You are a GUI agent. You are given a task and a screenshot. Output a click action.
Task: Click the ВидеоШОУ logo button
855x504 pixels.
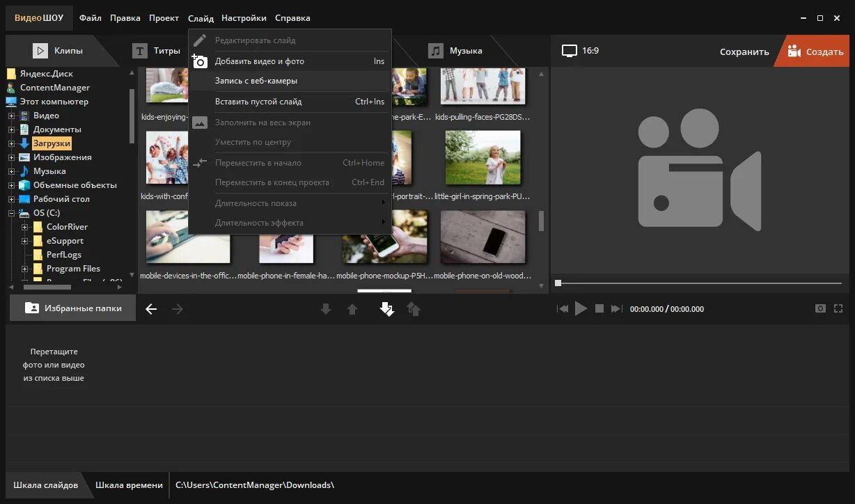pyautogui.click(x=39, y=18)
